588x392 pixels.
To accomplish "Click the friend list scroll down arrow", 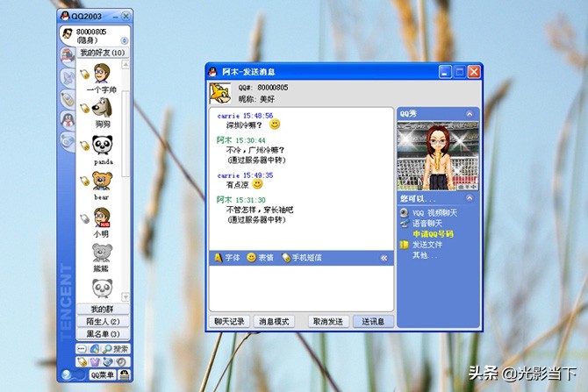I will click(125, 297).
